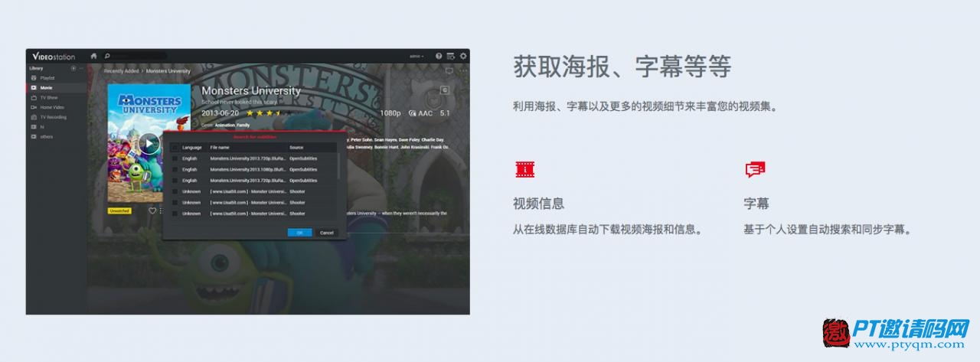The width and height of the screenshot is (980, 362).
Task: Go back via Recently Added breadcrumb
Action: coord(121,71)
